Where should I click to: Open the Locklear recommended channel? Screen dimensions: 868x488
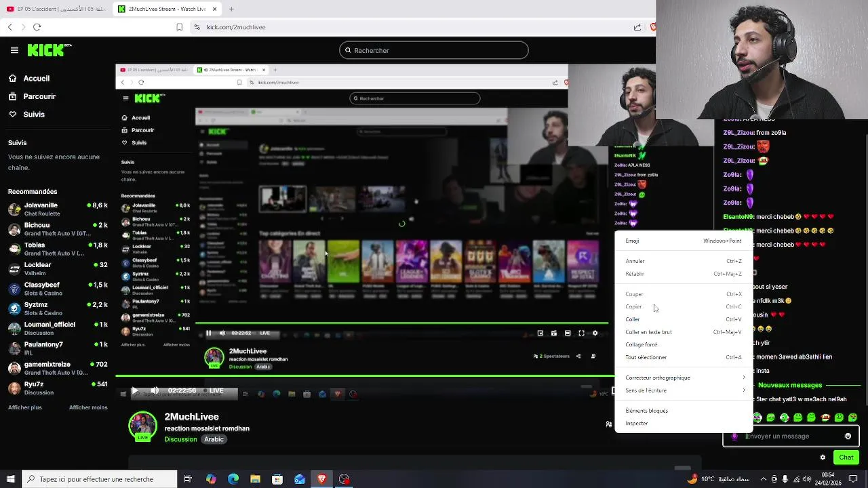pyautogui.click(x=58, y=268)
